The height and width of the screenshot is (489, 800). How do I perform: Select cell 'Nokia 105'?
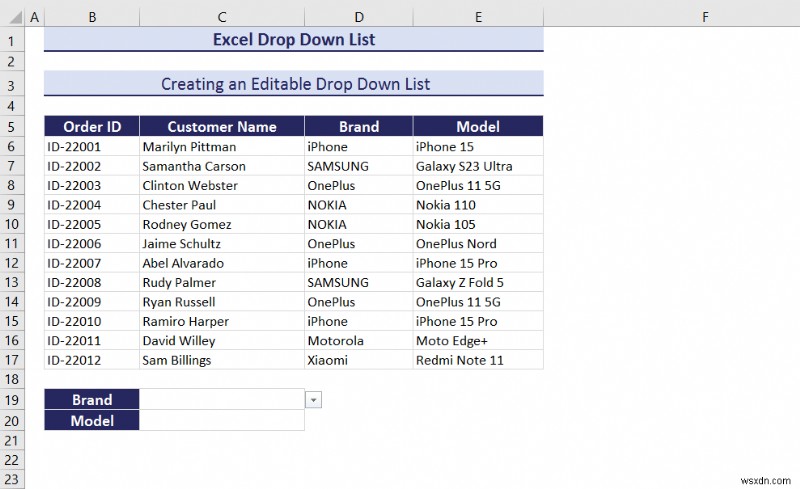click(x=478, y=224)
